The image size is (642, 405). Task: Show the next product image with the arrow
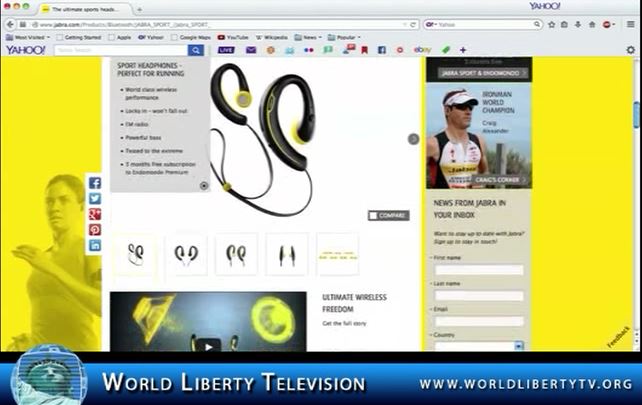tap(414, 139)
